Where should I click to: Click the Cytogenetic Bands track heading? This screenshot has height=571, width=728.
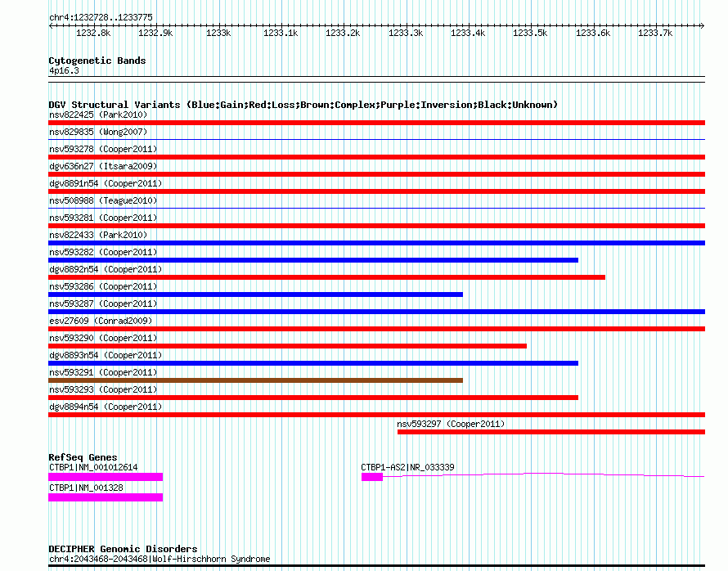[97, 61]
